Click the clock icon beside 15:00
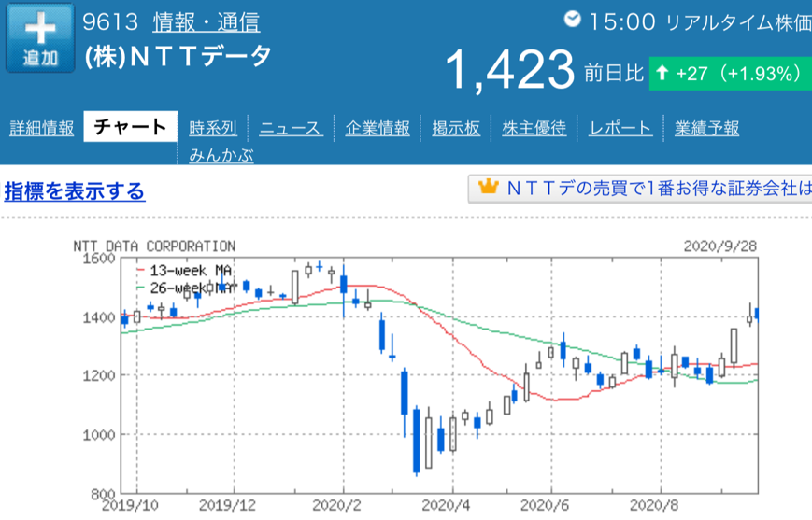The width and height of the screenshot is (812, 520). 572,20
